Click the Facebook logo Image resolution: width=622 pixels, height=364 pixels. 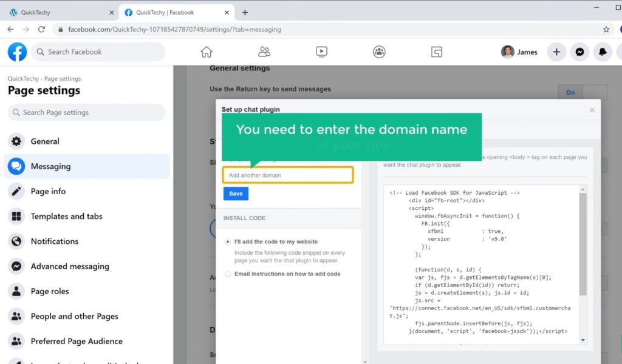pyautogui.click(x=16, y=52)
